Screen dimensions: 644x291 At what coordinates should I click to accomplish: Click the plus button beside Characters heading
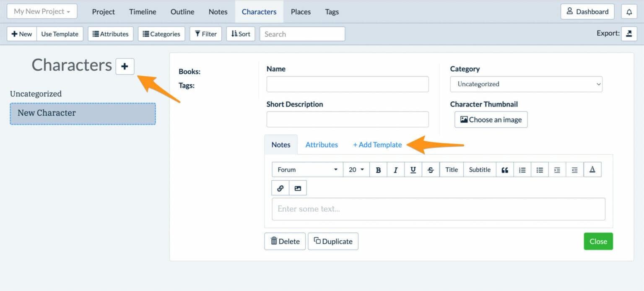click(x=125, y=66)
